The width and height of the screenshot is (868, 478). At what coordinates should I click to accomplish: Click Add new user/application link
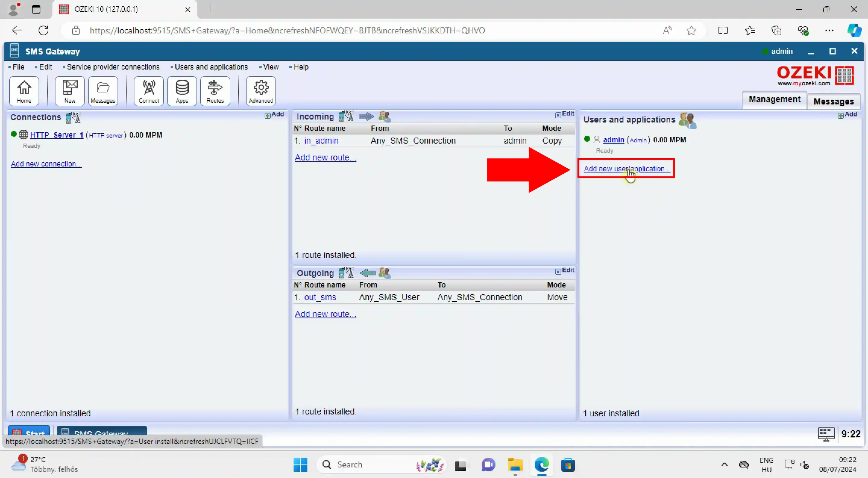coord(626,168)
